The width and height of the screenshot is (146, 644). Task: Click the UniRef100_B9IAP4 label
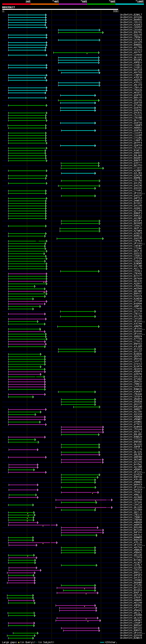(x=131, y=60)
